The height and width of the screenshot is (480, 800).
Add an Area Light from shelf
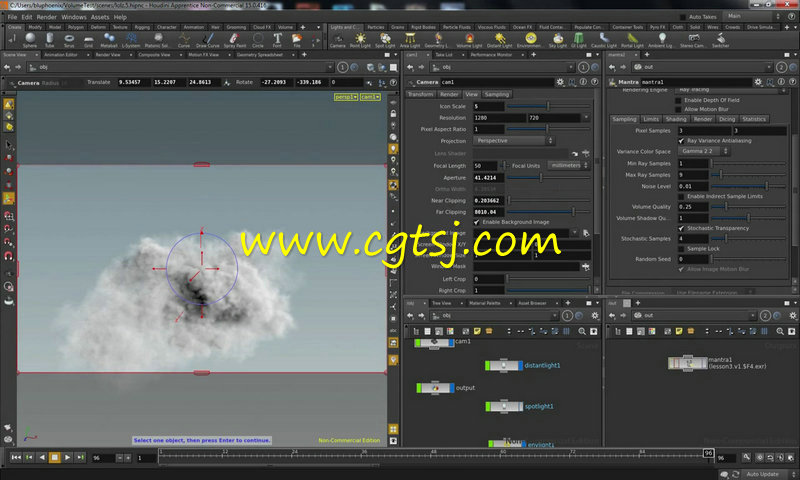click(x=410, y=40)
